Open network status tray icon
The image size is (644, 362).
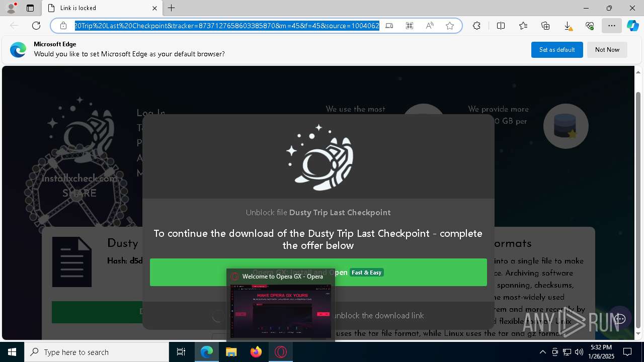[567, 352]
